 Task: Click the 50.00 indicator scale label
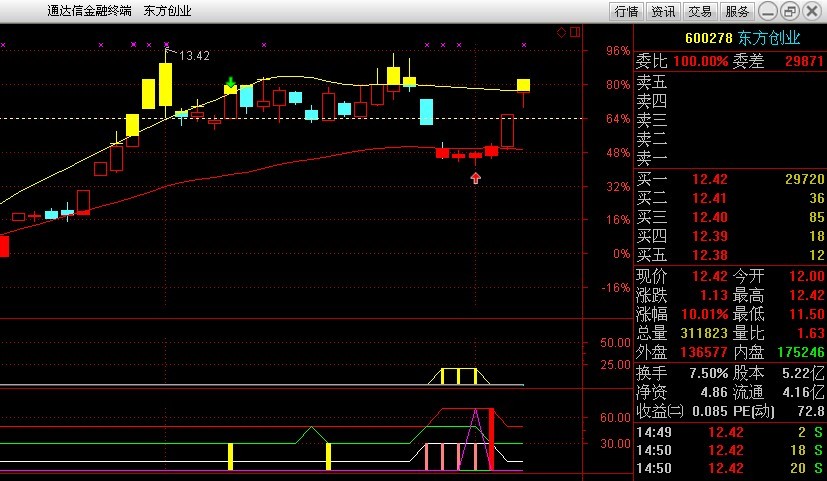pyautogui.click(x=615, y=343)
